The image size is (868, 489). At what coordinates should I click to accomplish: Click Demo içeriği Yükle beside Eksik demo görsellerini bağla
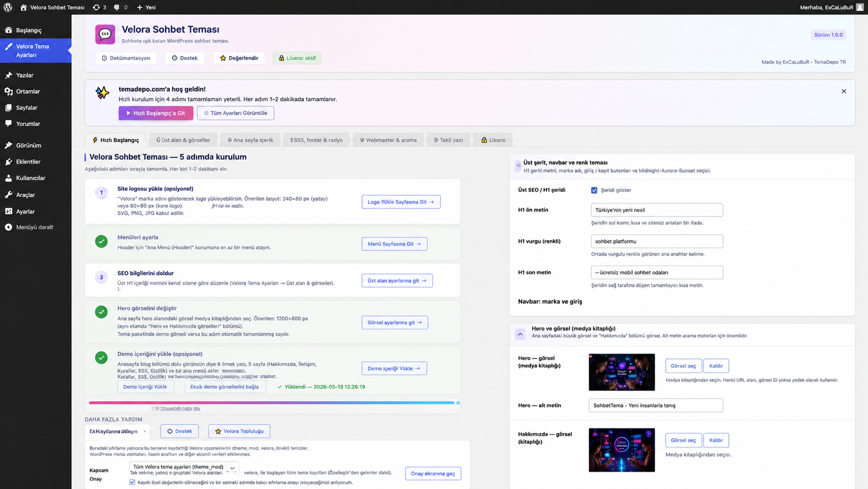(145, 387)
